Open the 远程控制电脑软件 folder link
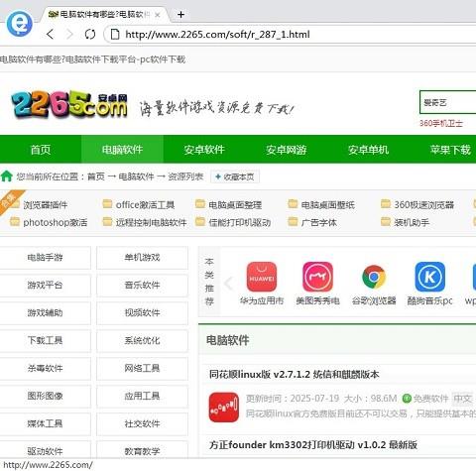 coord(151,222)
